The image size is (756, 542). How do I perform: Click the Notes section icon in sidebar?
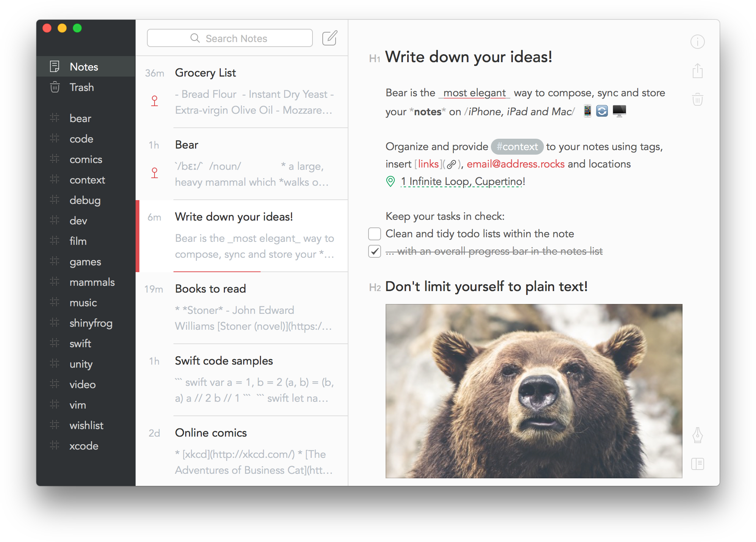56,66
